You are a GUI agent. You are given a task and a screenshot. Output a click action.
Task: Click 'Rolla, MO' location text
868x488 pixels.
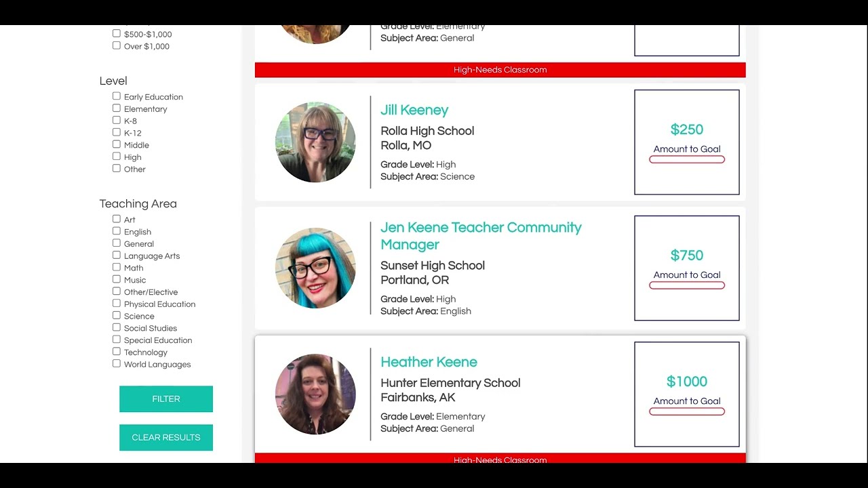point(406,145)
